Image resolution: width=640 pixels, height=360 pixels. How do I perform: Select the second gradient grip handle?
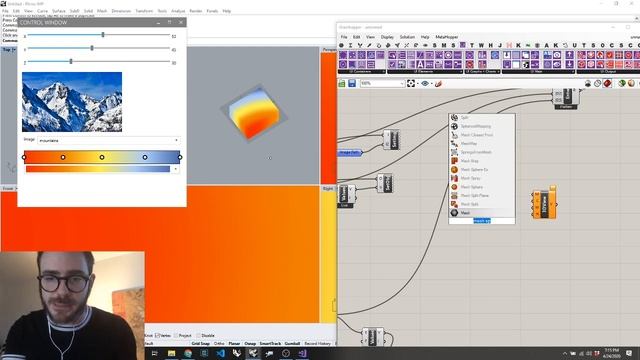[63, 157]
